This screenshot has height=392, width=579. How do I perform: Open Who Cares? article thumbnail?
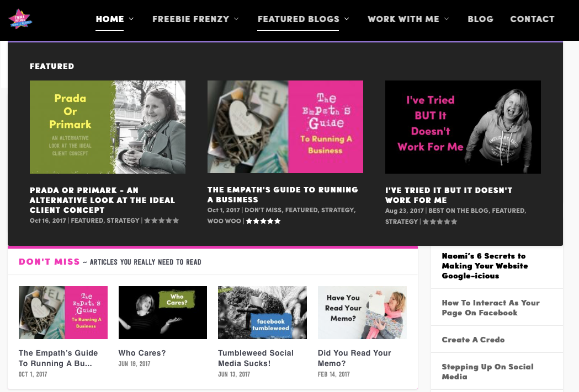[x=162, y=313]
